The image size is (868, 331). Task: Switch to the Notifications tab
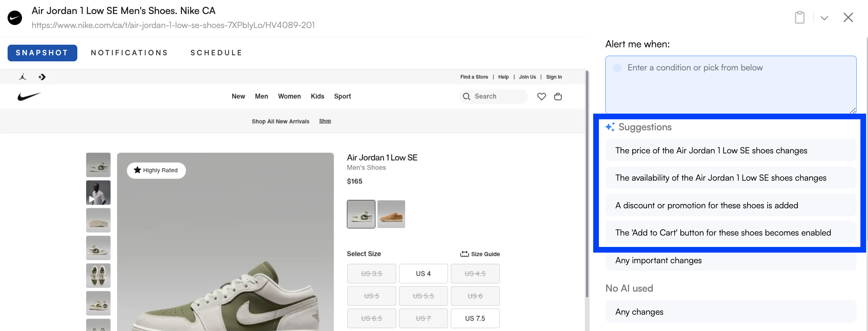click(x=129, y=53)
